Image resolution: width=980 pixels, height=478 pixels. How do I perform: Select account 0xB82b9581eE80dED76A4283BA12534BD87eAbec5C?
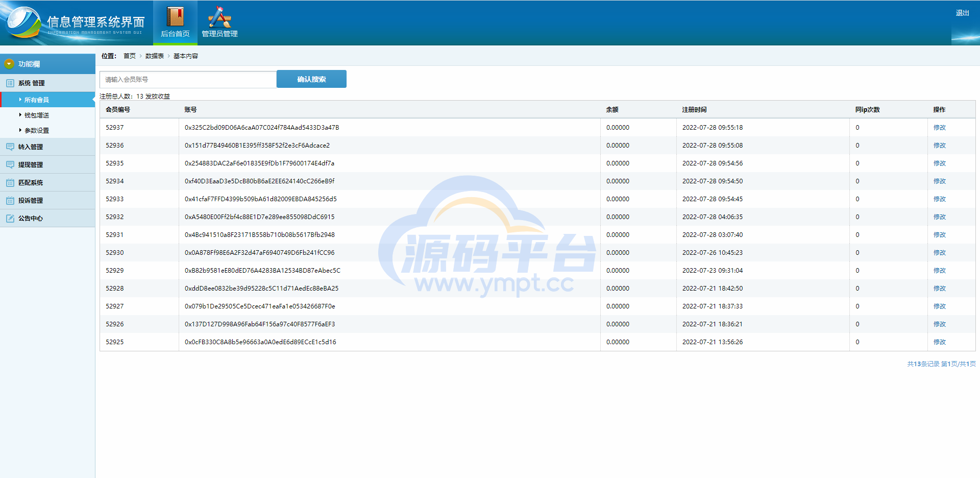point(262,271)
